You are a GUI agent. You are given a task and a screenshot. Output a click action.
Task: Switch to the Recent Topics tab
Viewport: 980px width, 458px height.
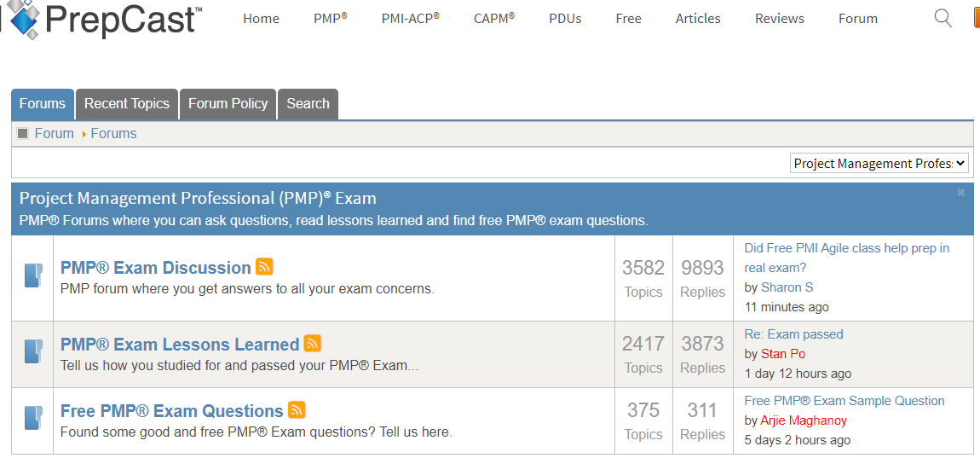[127, 104]
